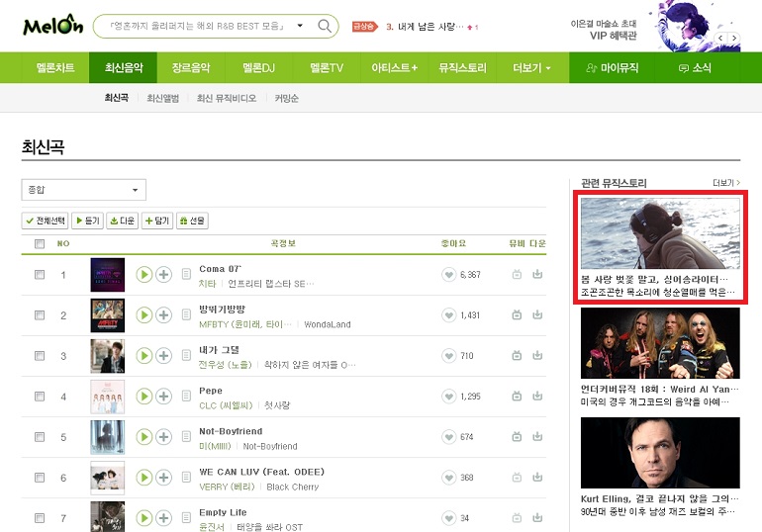Show next banner with right arrow
This screenshot has width=762, height=532.
click(x=734, y=38)
